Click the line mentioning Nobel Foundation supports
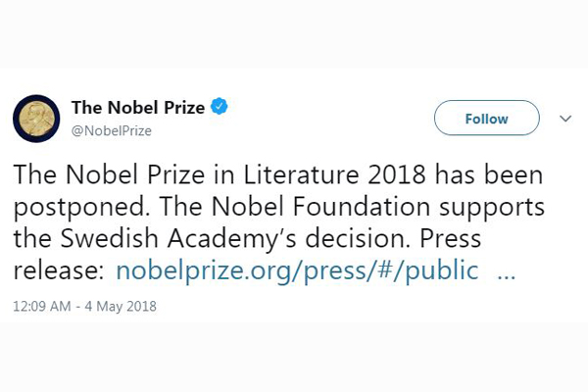588x392 pixels. pyautogui.click(x=279, y=208)
